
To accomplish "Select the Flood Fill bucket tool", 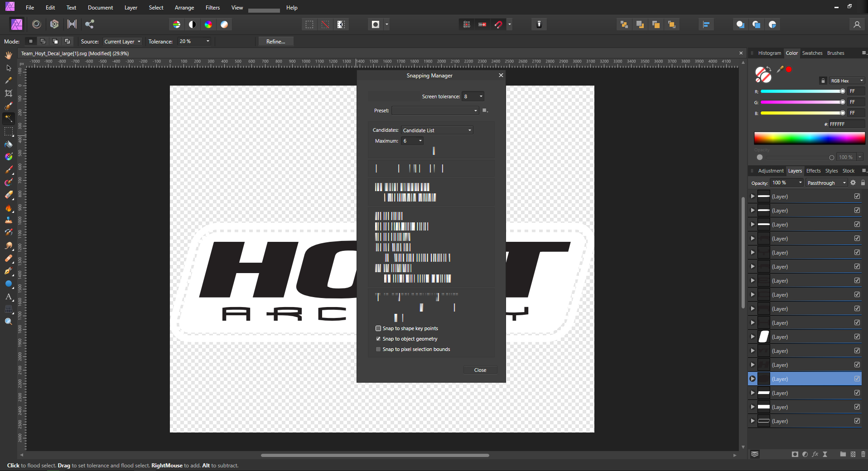I will click(x=9, y=144).
